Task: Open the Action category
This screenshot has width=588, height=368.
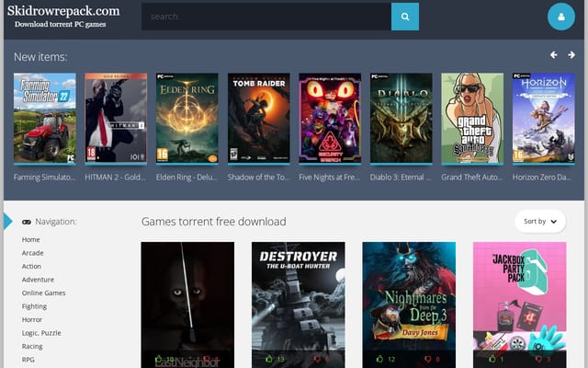Action: point(31,266)
